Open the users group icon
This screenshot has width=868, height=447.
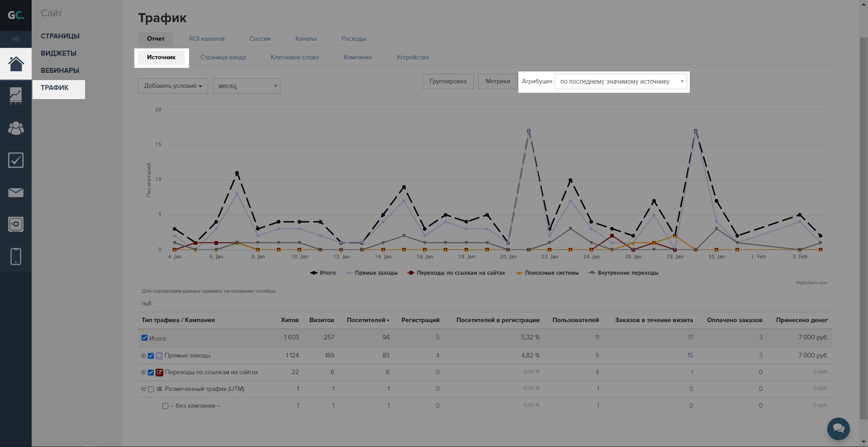click(16, 128)
